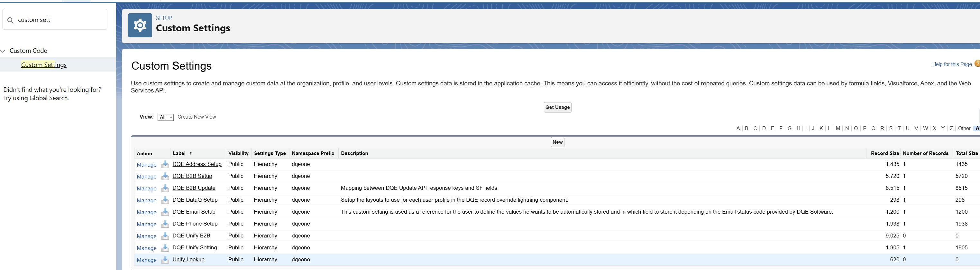Click description starting "Setup the layouts to use"
The height and width of the screenshot is (270, 980).
click(x=454, y=200)
